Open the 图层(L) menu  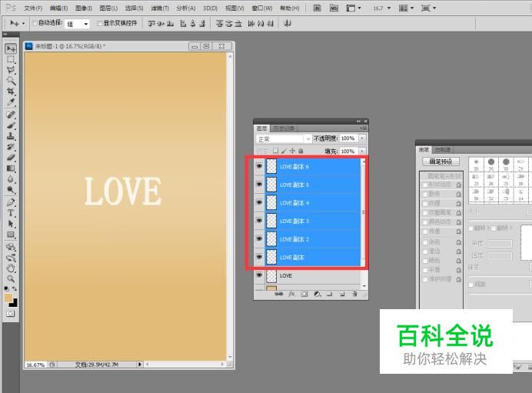108,8
